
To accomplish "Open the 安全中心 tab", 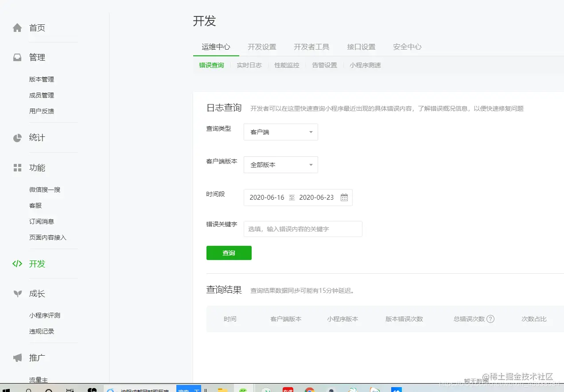I will [x=406, y=46].
